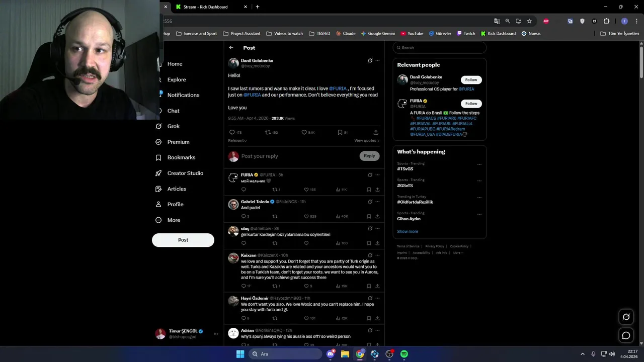Like Gabriel Toledo's reply with 829 likes
Screen dimensions: 644x362
pyautogui.click(x=306, y=216)
